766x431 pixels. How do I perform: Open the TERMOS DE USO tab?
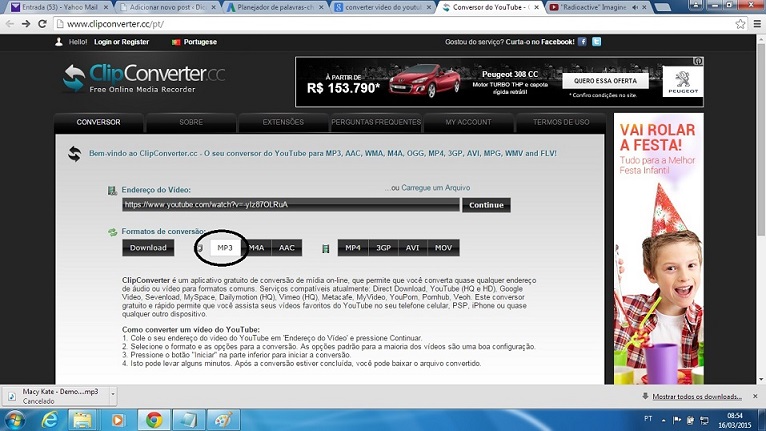tap(561, 122)
